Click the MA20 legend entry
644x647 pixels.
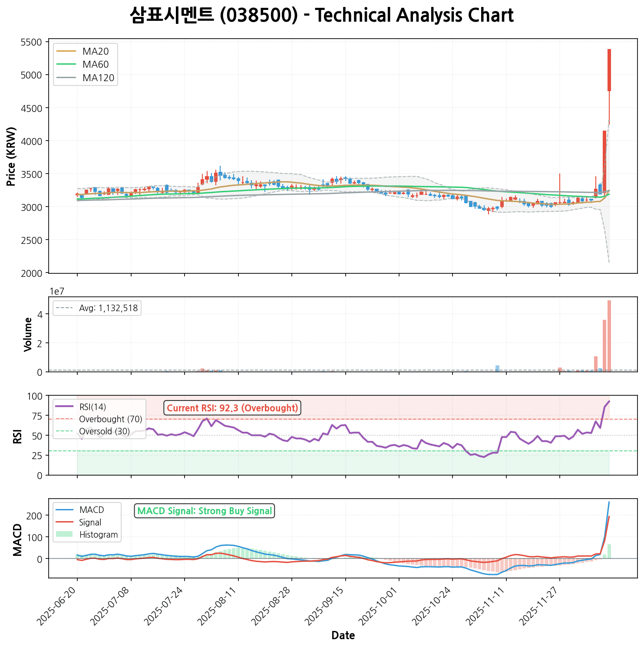(95, 52)
